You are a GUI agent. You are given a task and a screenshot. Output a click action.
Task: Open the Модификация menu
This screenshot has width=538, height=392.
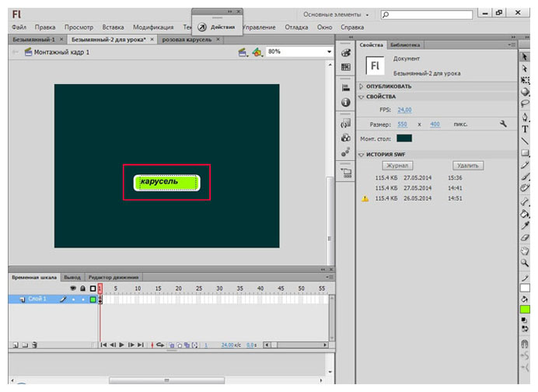point(153,27)
